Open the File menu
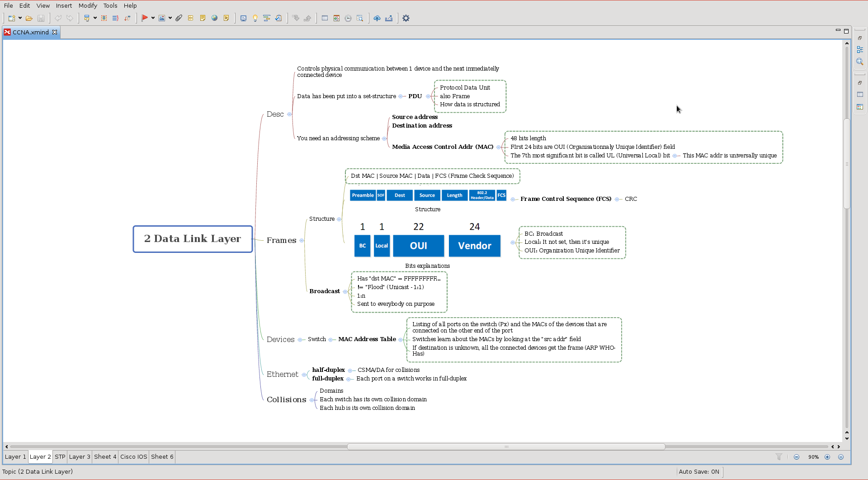This screenshot has height=480, width=868. (x=9, y=5)
